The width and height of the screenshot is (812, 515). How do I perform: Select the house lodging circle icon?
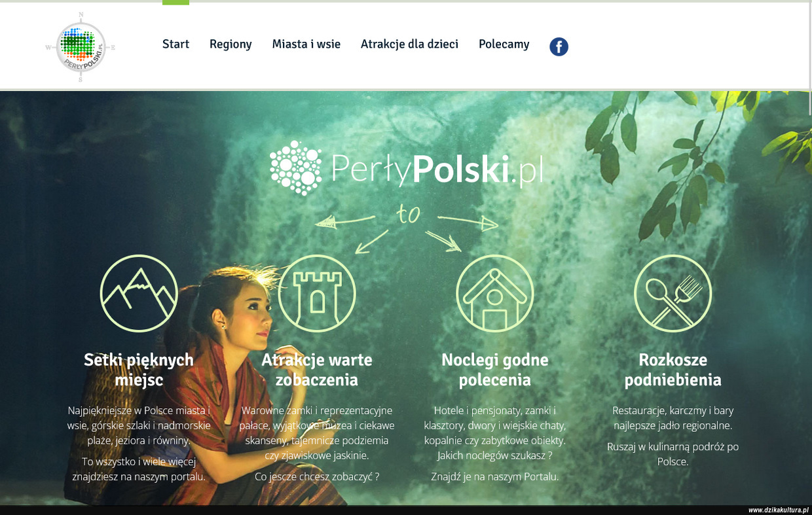[x=495, y=293]
